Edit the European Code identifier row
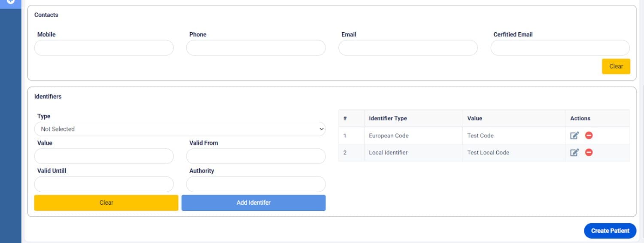644x243 pixels. click(574, 135)
